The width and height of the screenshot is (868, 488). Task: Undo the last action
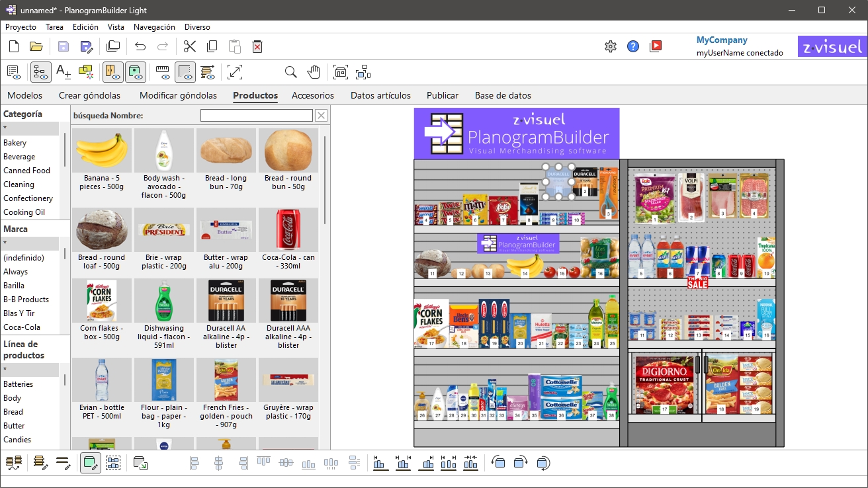[x=140, y=46]
